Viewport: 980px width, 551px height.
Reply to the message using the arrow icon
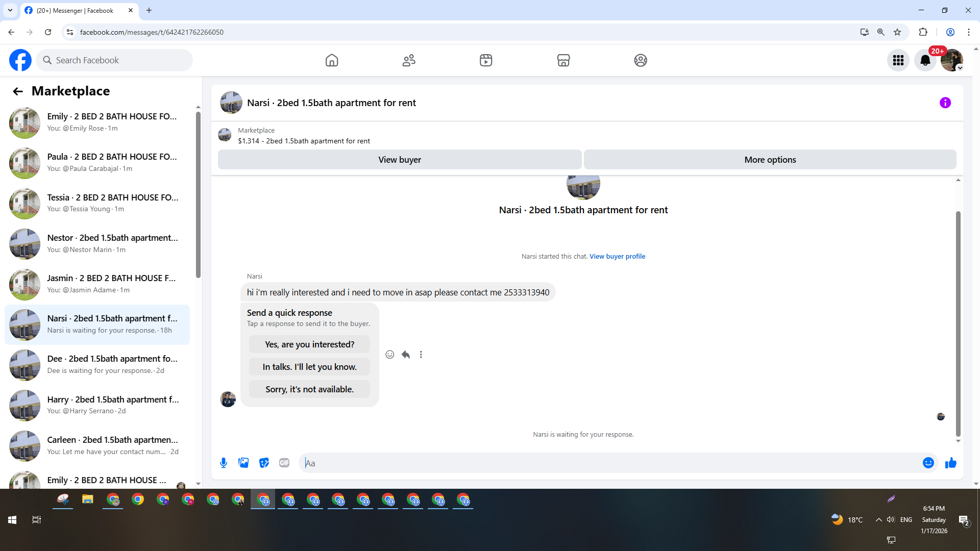[x=406, y=355]
